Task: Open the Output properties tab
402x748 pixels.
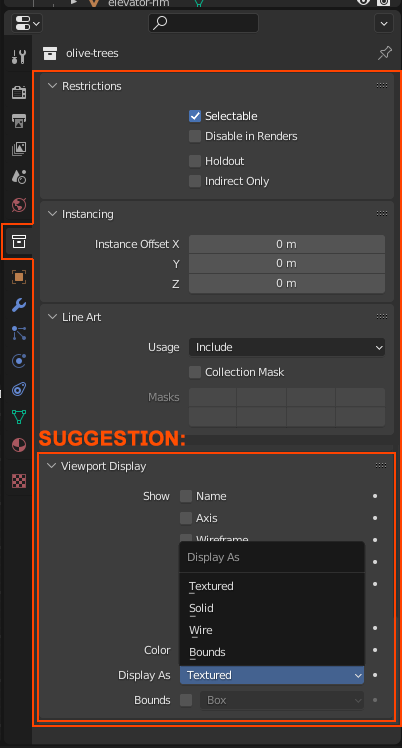Action: click(19, 121)
